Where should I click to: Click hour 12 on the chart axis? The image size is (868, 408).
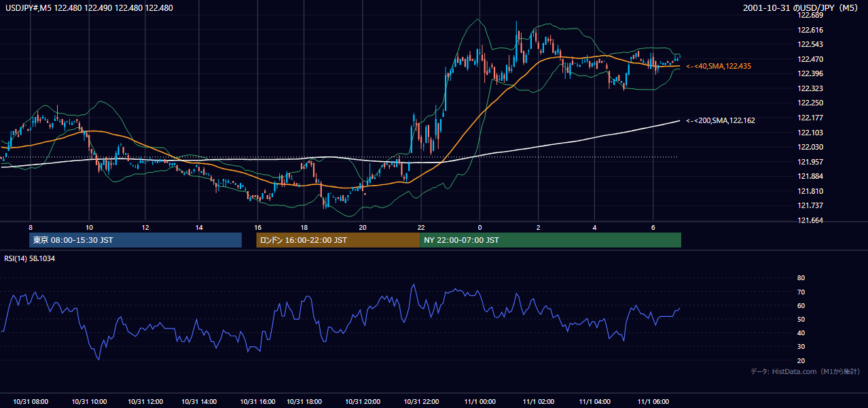pyautogui.click(x=145, y=227)
